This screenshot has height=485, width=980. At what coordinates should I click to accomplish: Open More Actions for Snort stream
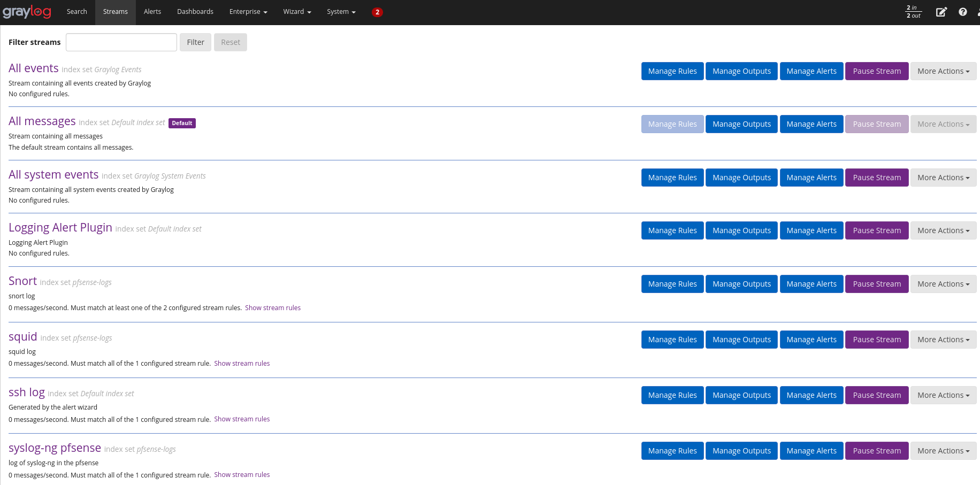coord(943,284)
